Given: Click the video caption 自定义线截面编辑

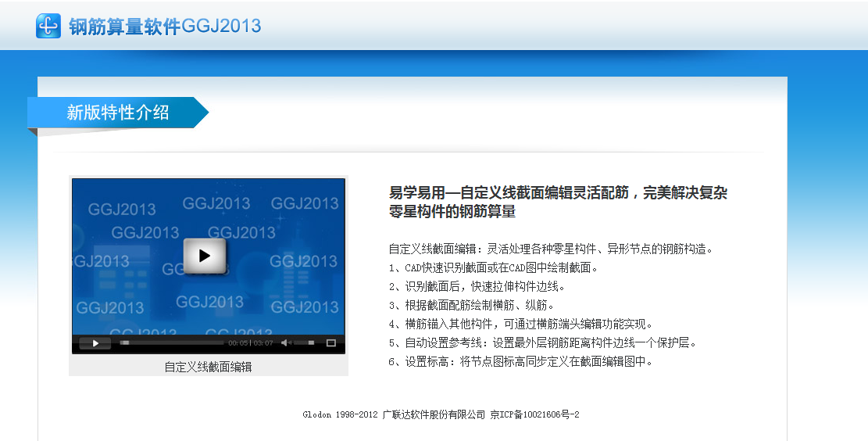Looking at the screenshot, I should tap(208, 367).
